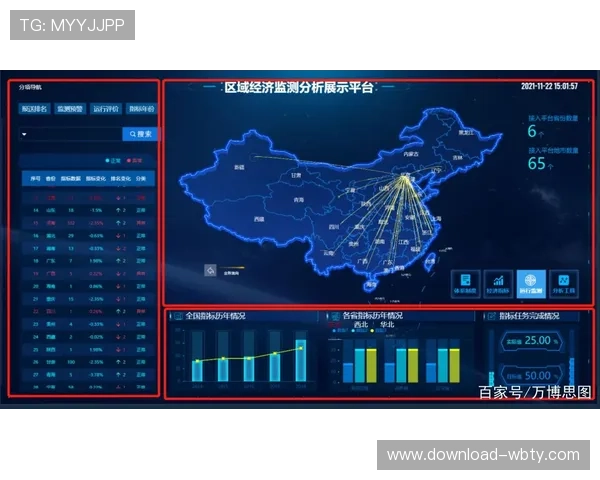Click 黑龙江 on the map
The image size is (600, 480).
(466, 133)
